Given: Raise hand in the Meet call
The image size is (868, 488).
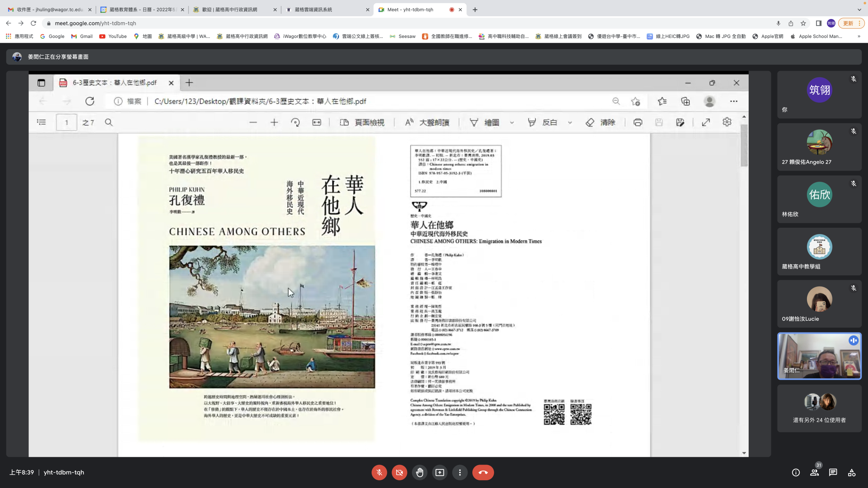Looking at the screenshot, I should coord(419,472).
